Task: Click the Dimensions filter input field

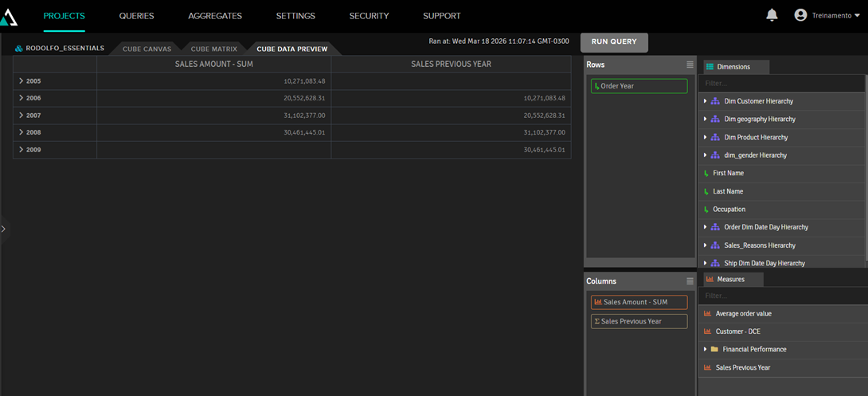Action: point(780,83)
